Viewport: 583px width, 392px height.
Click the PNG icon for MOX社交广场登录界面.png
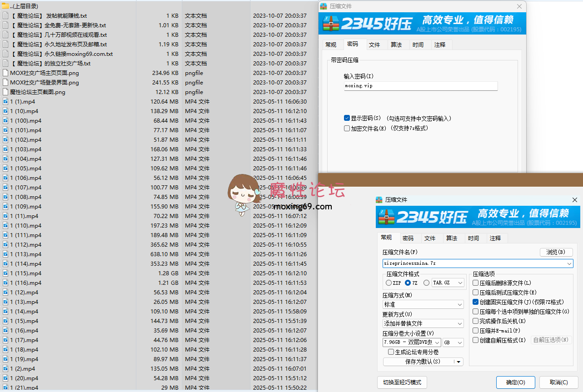(5, 83)
